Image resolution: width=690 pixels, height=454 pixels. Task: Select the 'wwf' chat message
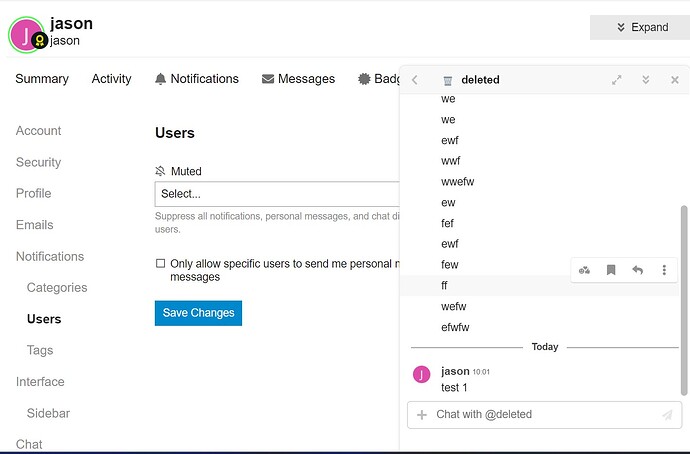tap(451, 161)
